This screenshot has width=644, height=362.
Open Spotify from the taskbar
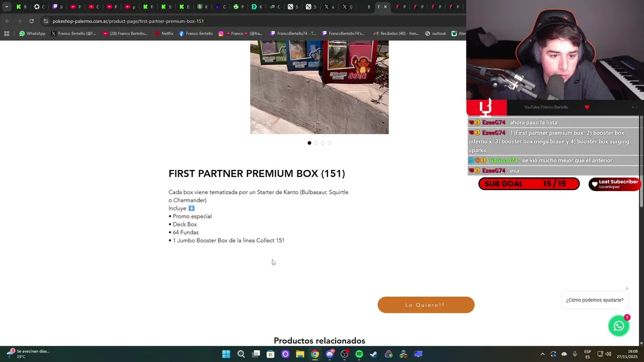tap(359, 354)
